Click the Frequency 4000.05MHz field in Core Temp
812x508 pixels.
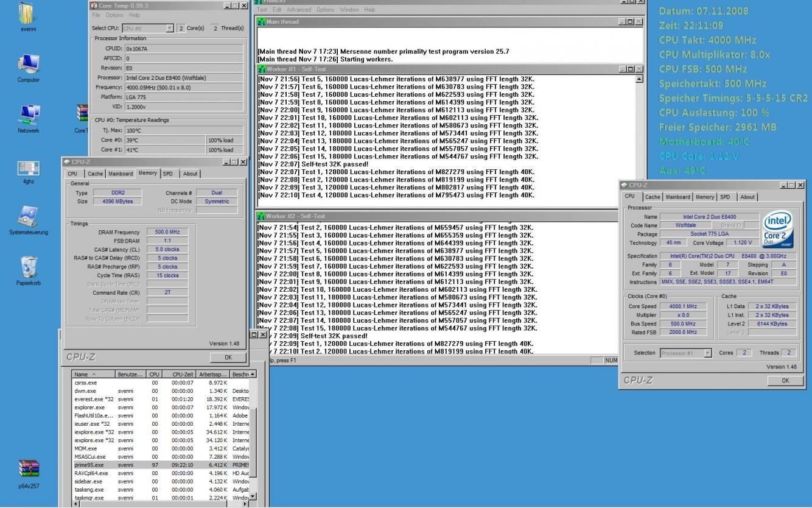tap(183, 87)
